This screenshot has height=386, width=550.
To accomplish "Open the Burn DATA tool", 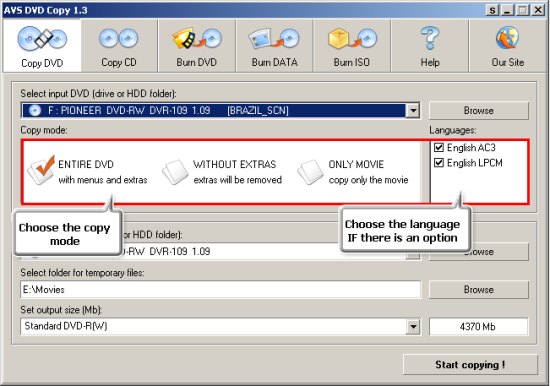I will point(274,46).
